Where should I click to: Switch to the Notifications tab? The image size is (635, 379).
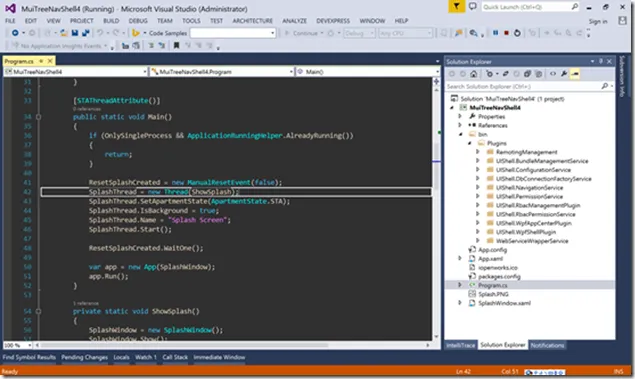click(x=547, y=345)
